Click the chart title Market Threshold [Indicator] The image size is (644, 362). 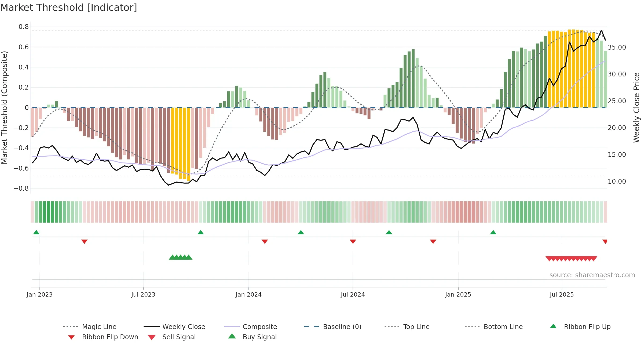point(69,8)
